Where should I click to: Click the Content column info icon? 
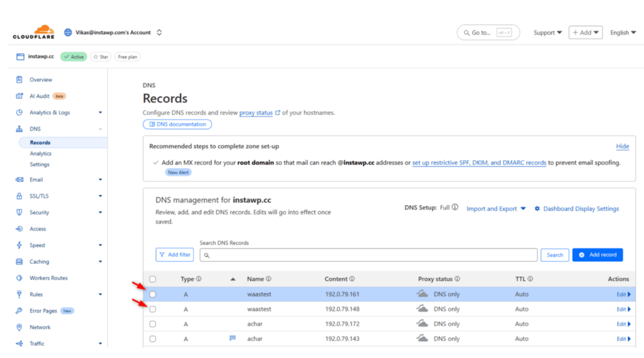[x=352, y=279]
